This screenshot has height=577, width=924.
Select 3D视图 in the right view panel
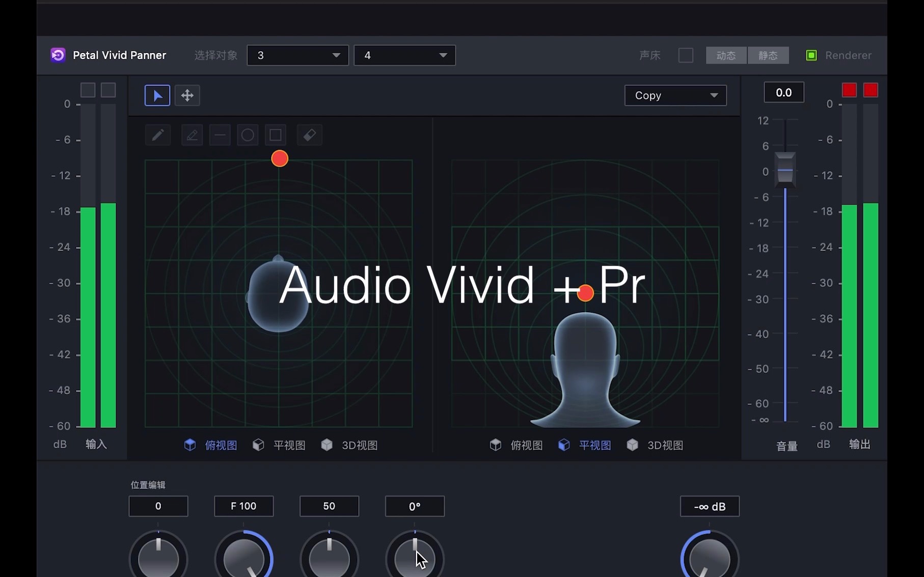[x=655, y=445]
